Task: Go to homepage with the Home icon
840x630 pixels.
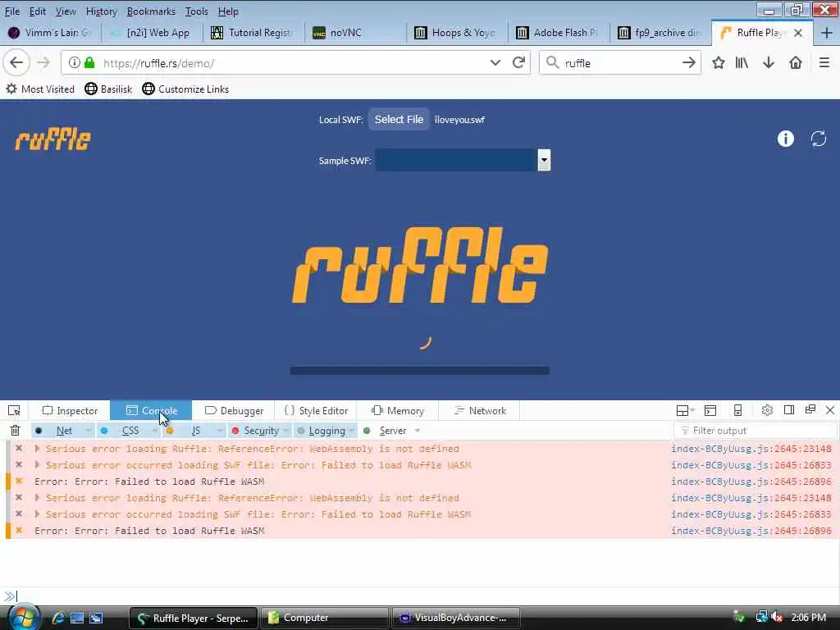Action: [x=796, y=62]
